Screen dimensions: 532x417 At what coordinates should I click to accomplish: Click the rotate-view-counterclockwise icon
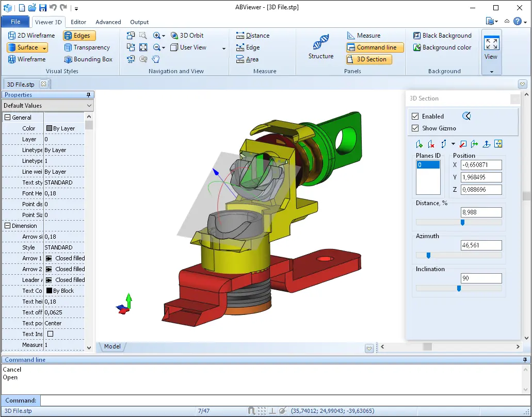click(131, 35)
